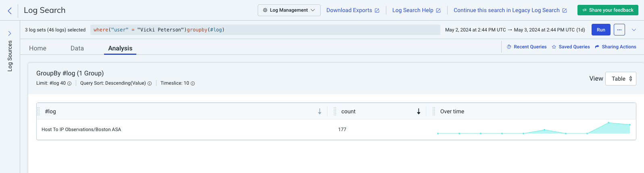Expand the chevron next to Run options

634,30
